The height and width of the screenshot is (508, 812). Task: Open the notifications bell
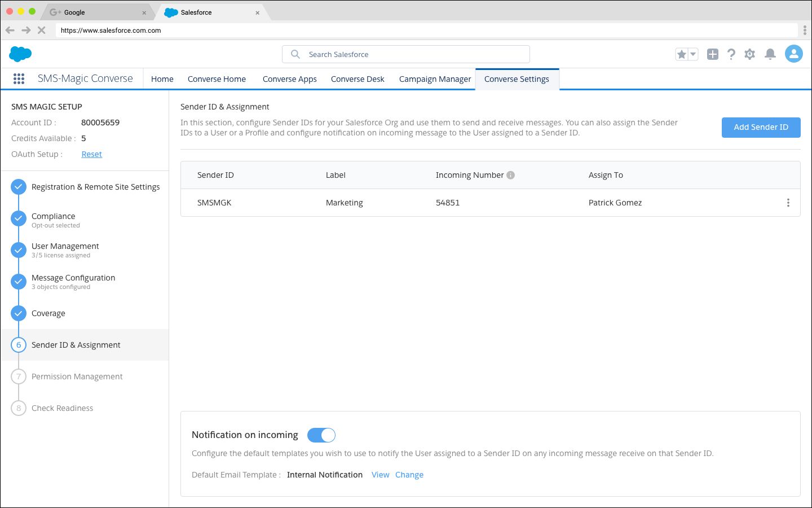pyautogui.click(x=770, y=54)
